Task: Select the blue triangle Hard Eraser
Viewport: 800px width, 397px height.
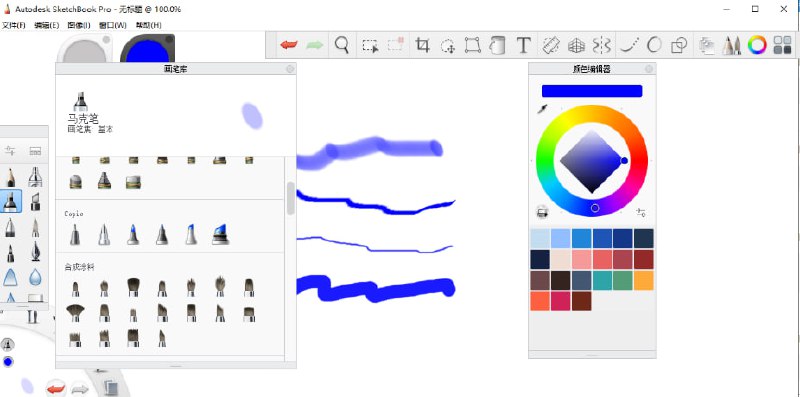Action: [x=10, y=277]
